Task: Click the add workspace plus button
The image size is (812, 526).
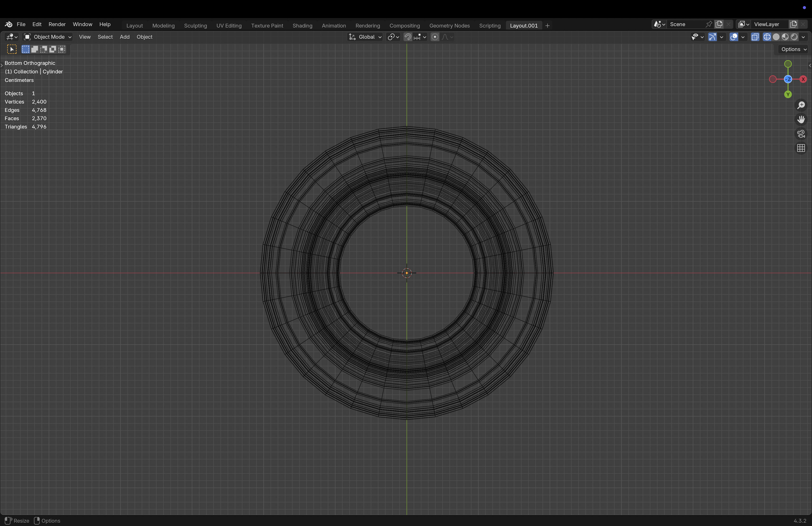Action: click(547, 26)
